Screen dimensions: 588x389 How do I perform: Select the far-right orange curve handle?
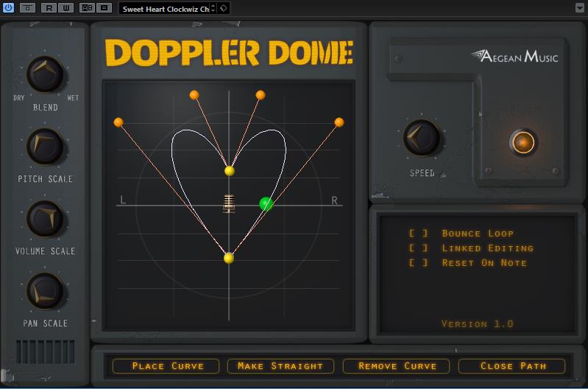[339, 122]
